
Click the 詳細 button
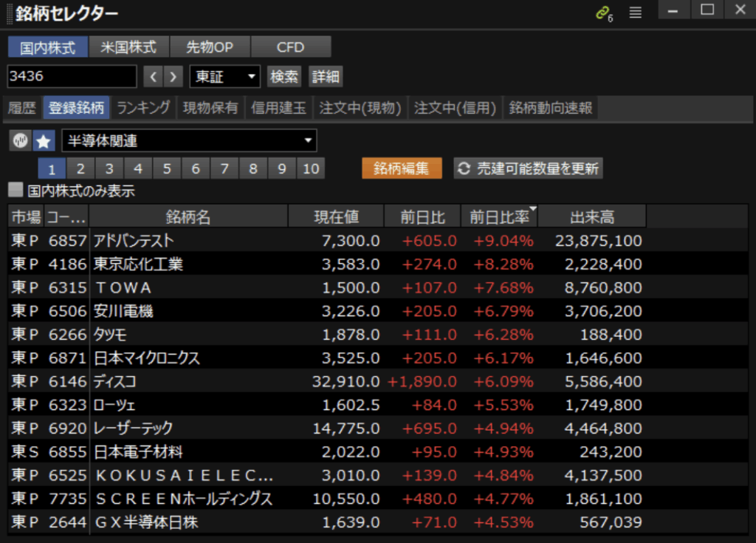click(326, 76)
